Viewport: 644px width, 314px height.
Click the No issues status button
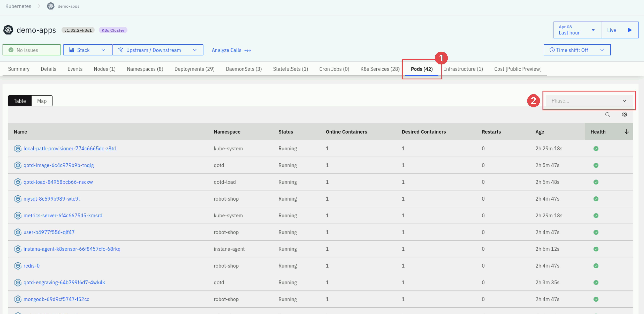32,50
